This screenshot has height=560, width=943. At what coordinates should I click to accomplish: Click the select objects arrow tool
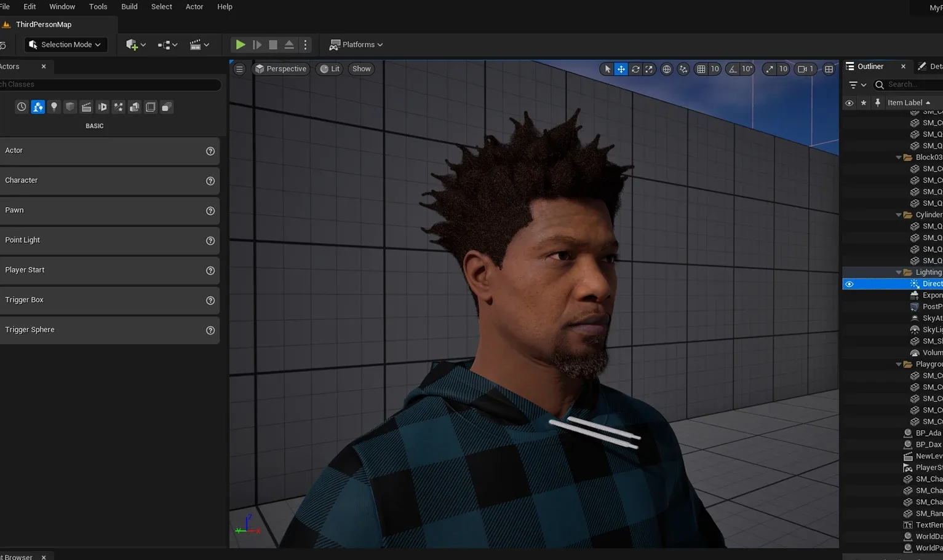point(608,69)
